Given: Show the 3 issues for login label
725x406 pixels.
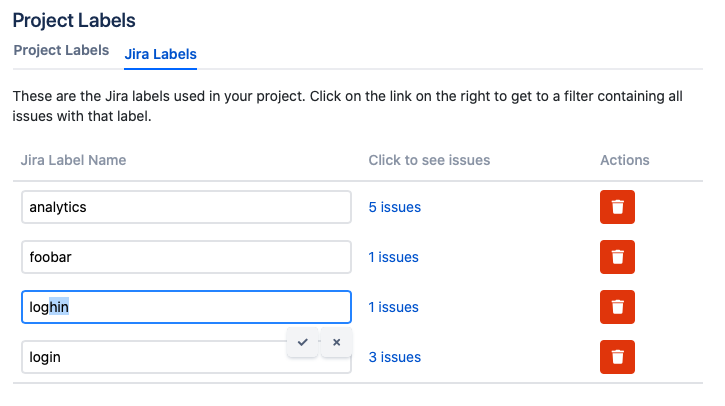Looking at the screenshot, I should 395,357.
